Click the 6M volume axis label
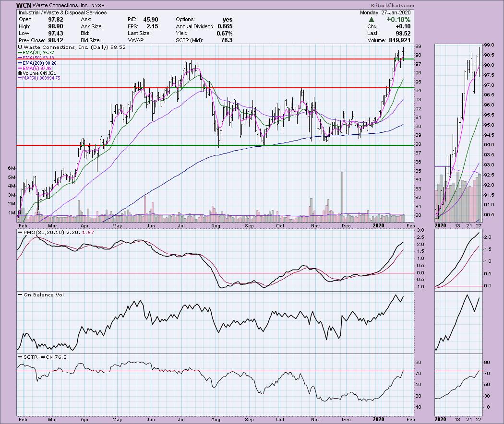 (12, 168)
